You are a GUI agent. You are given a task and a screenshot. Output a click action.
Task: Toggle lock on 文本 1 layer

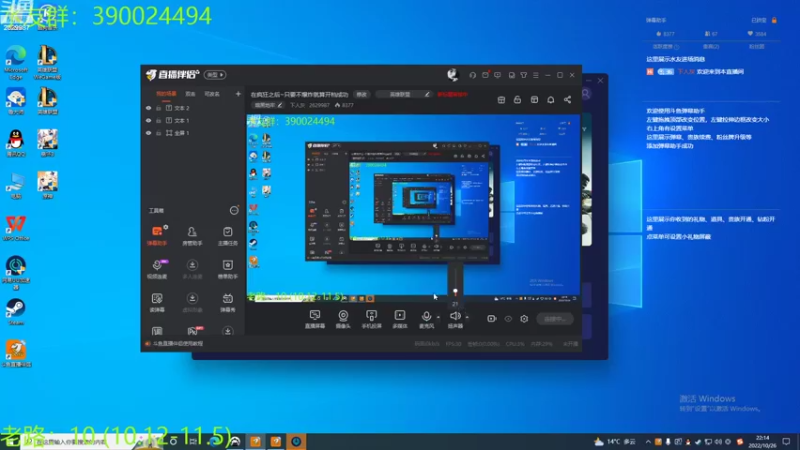point(159,120)
